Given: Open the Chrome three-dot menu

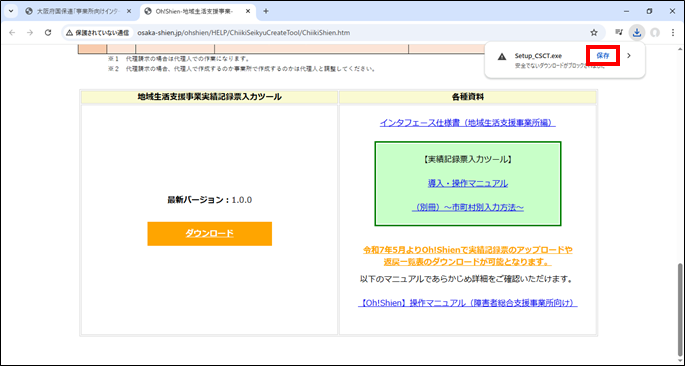Looking at the screenshot, I should click(x=673, y=33).
